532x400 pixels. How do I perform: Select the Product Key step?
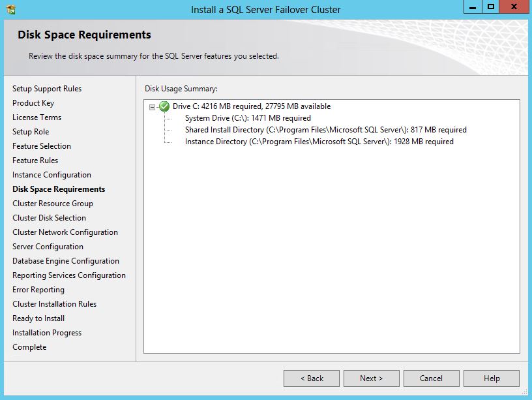point(33,103)
